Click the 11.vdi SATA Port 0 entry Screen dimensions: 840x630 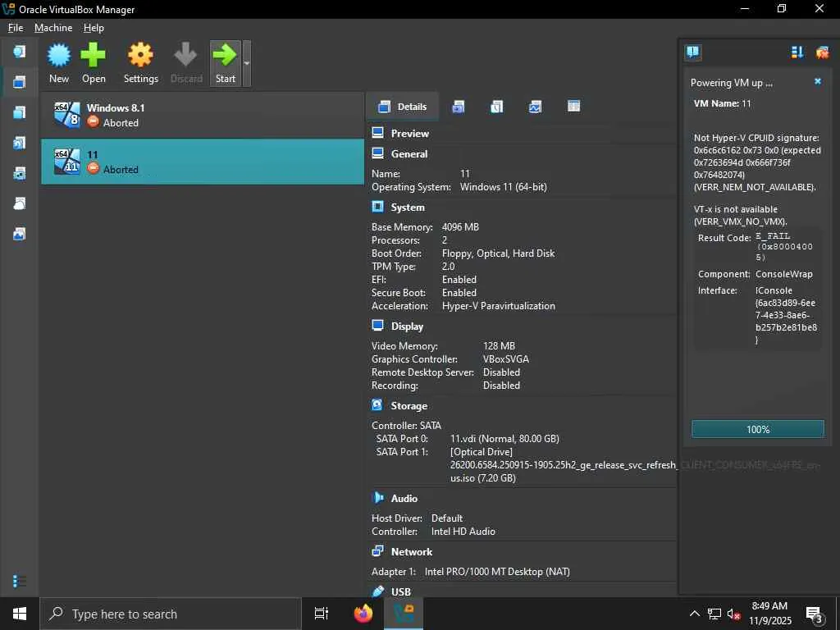click(x=504, y=439)
